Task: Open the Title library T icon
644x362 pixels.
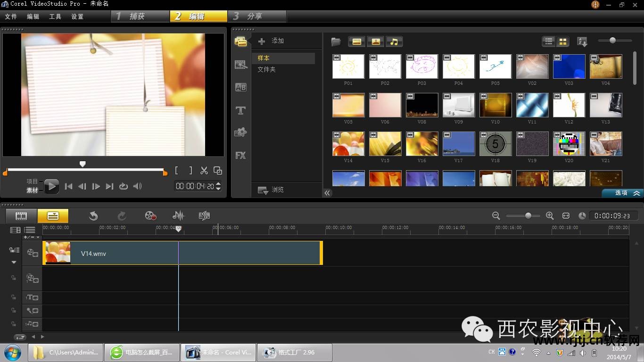Action: [241, 110]
